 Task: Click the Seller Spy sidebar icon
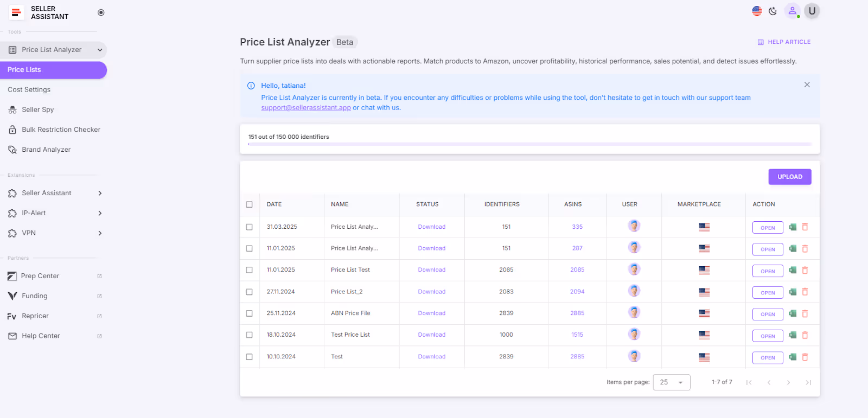point(12,110)
